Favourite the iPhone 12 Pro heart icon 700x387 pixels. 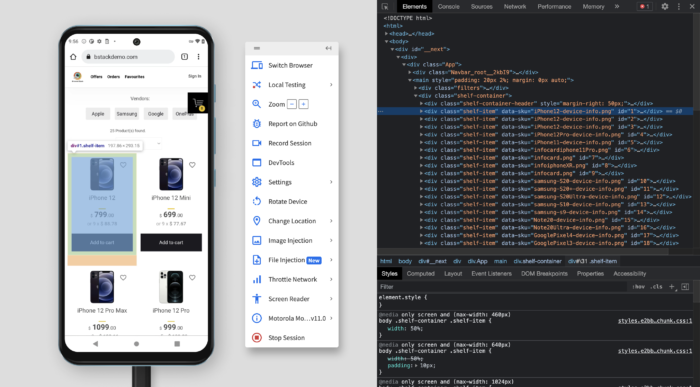[192, 278]
